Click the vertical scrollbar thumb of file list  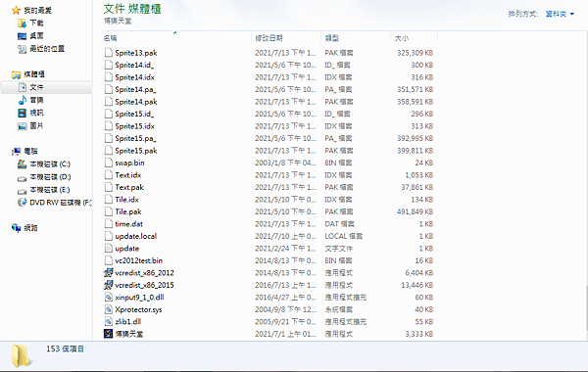[586, 308]
